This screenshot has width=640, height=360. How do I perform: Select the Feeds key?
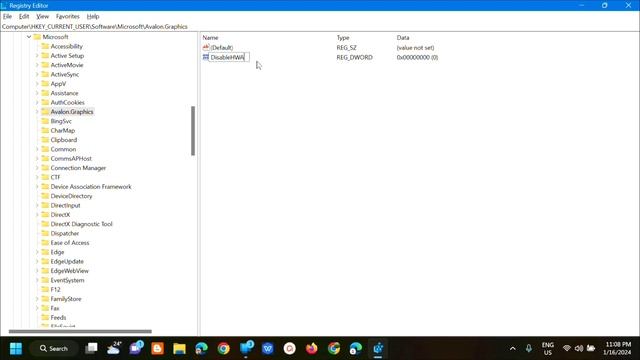[x=58, y=318]
